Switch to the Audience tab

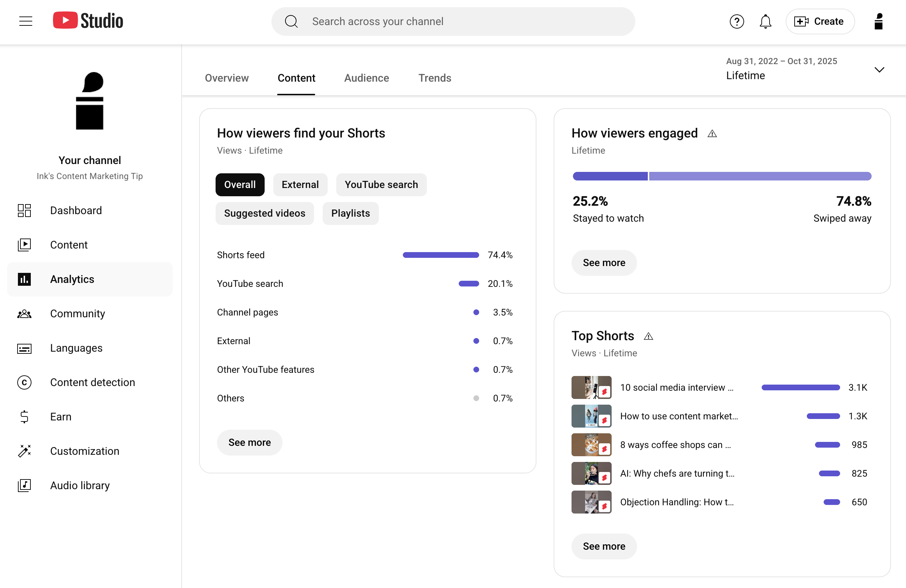[x=366, y=78]
